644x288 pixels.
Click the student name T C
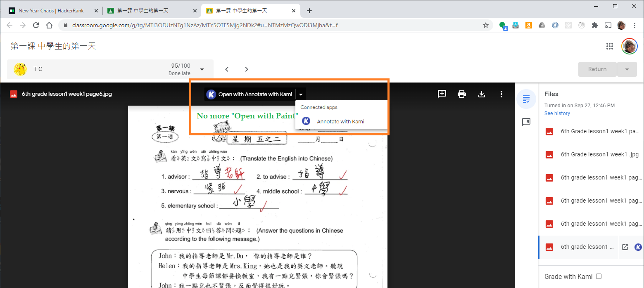[38, 69]
